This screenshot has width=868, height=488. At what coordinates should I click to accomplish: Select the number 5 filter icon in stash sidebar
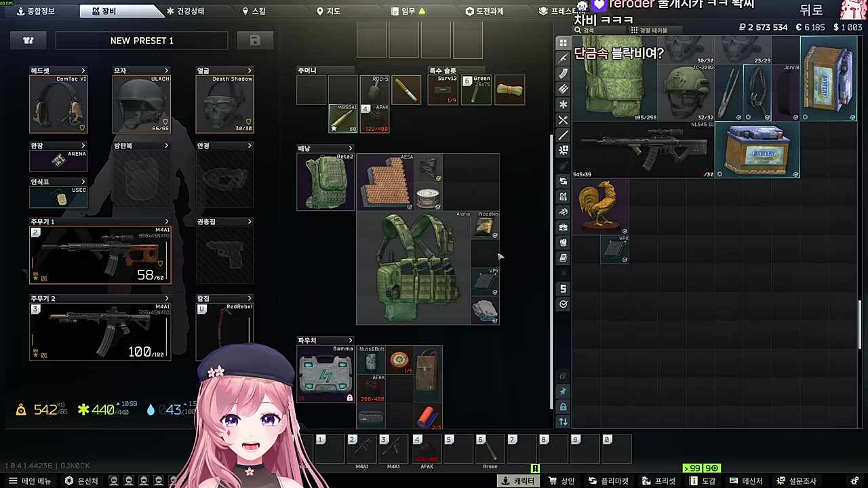(x=563, y=289)
